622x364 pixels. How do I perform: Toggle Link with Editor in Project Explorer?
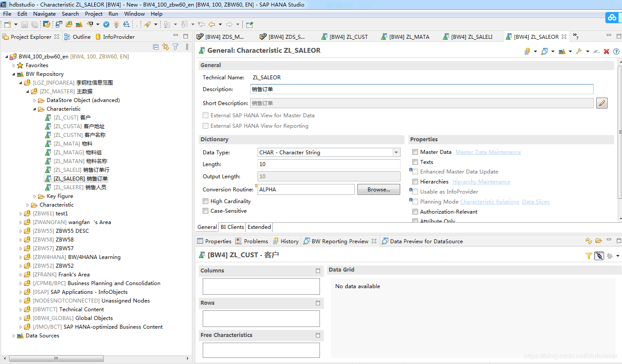[166, 47]
